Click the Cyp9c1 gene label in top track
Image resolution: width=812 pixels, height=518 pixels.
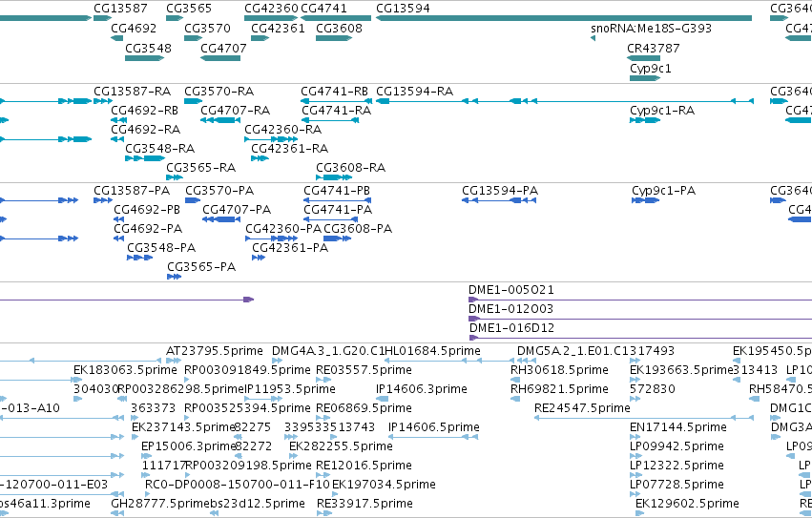tap(651, 69)
